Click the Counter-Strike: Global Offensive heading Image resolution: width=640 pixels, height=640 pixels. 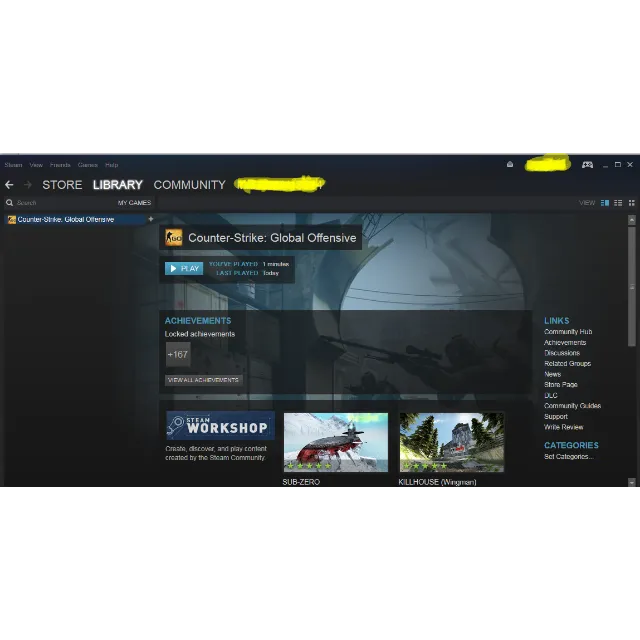(272, 238)
